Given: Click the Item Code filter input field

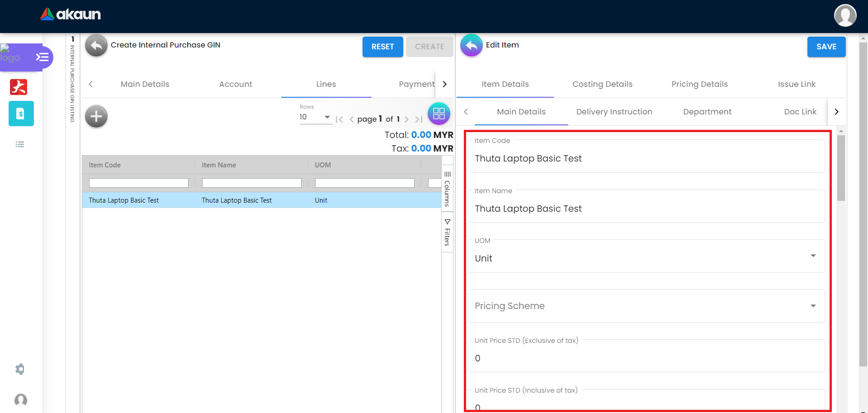Looking at the screenshot, I should click(x=138, y=183).
